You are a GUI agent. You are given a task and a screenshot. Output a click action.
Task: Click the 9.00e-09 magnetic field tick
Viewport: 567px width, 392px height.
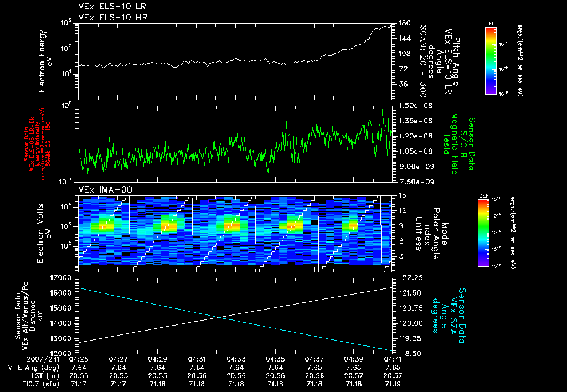[x=415, y=166]
